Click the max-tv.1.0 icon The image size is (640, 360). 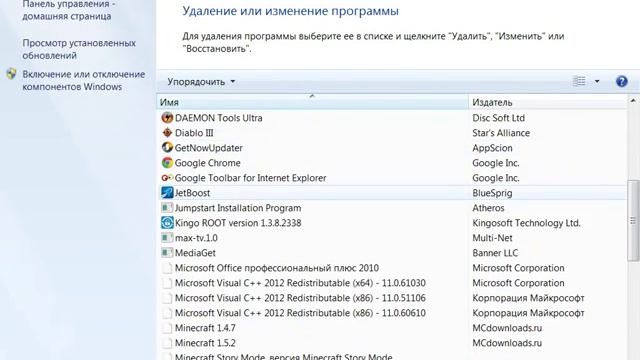[x=167, y=238]
